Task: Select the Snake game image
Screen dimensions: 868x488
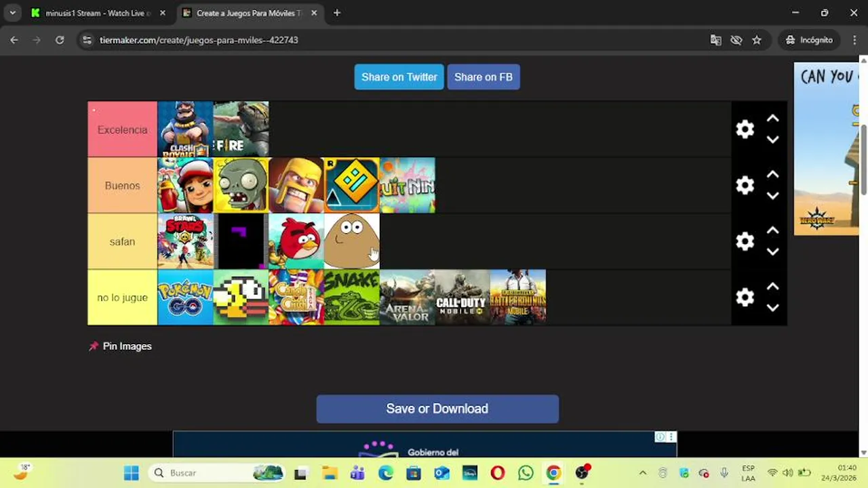Action: tap(351, 297)
